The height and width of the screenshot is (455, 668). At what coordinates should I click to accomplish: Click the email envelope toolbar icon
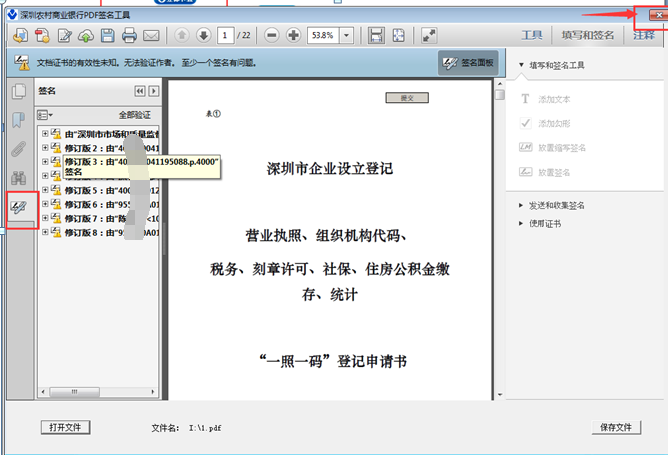[151, 36]
